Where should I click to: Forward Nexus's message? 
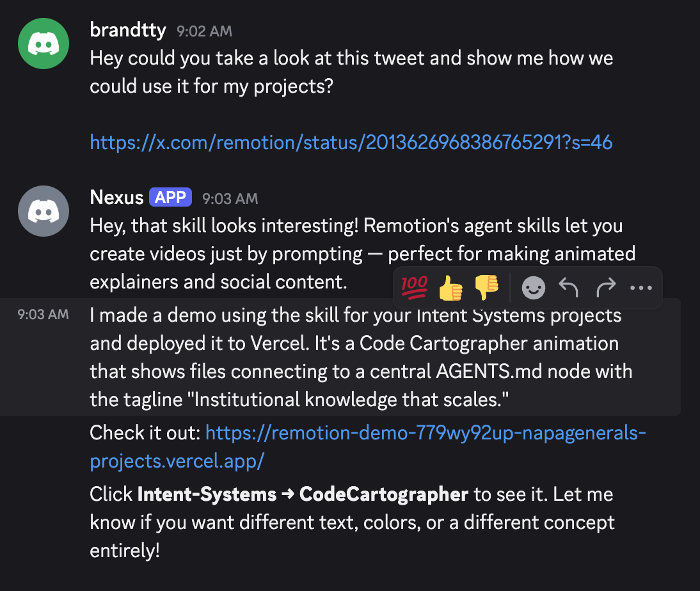605,288
